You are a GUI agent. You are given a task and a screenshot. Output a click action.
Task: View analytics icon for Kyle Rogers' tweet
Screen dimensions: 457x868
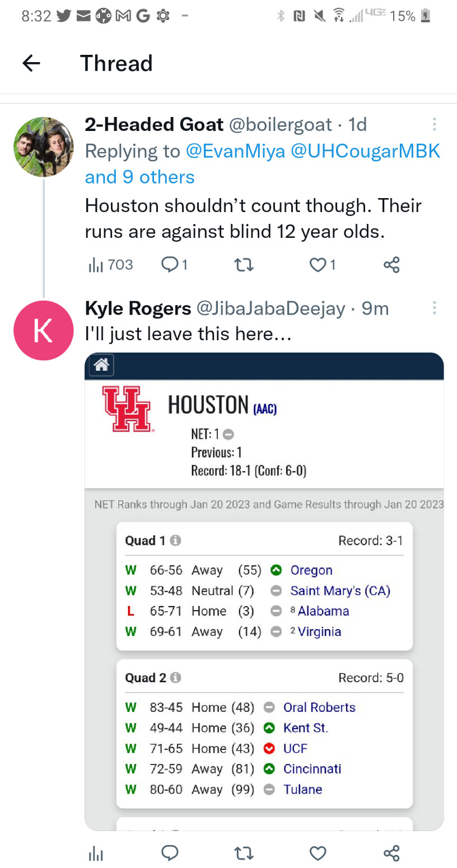point(96,853)
